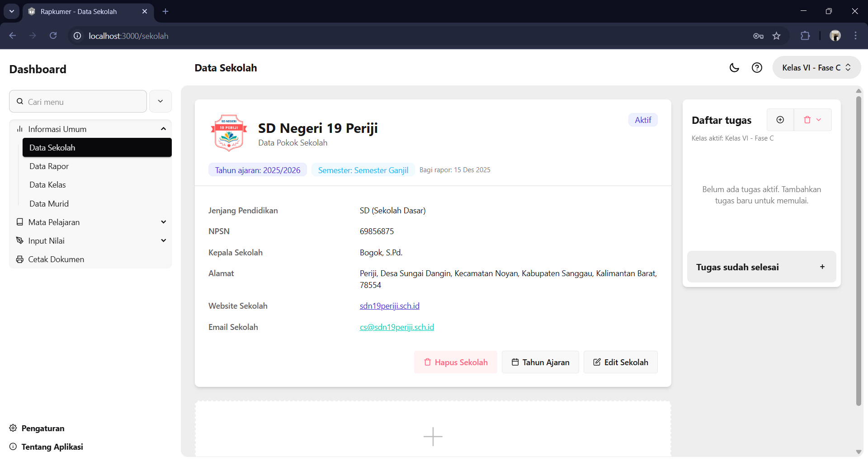Toggle dark mode with the moon icon
This screenshot has height=461, width=868.
click(734, 68)
